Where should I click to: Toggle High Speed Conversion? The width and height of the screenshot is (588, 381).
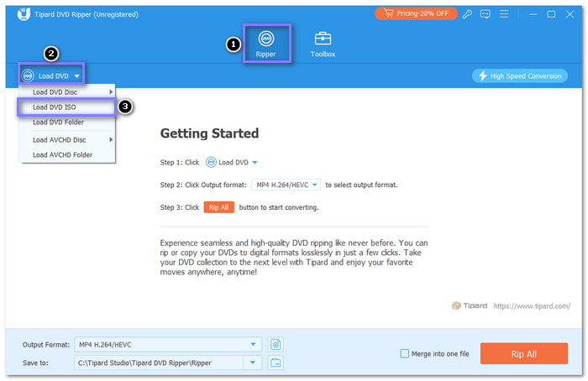tap(519, 76)
